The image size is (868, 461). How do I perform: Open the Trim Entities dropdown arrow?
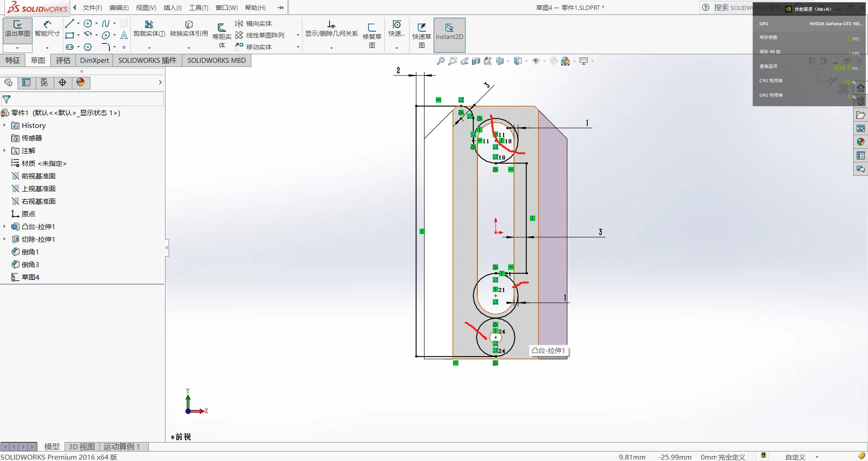click(149, 48)
